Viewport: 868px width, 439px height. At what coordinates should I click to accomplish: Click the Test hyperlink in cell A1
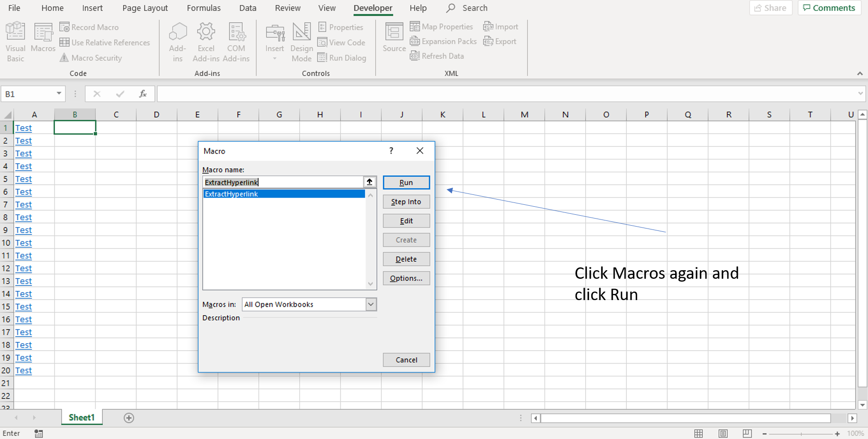[x=23, y=128]
